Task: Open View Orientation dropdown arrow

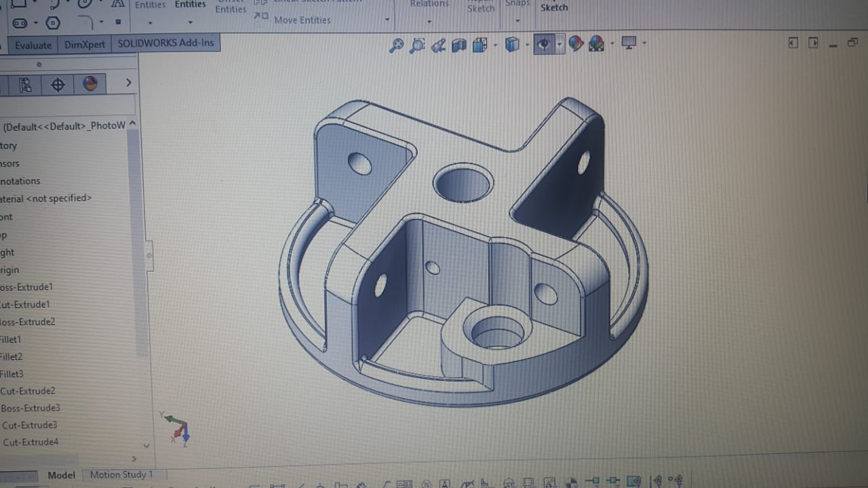Action: point(496,45)
